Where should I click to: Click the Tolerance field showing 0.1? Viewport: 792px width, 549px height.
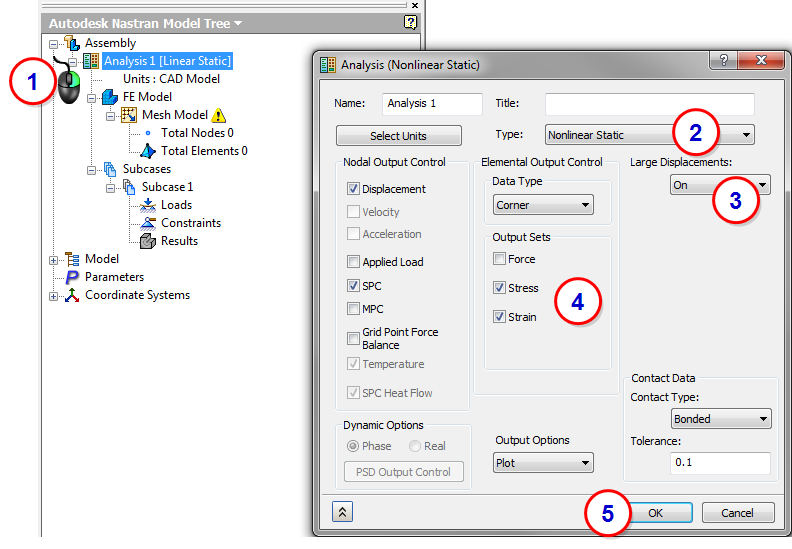721,463
